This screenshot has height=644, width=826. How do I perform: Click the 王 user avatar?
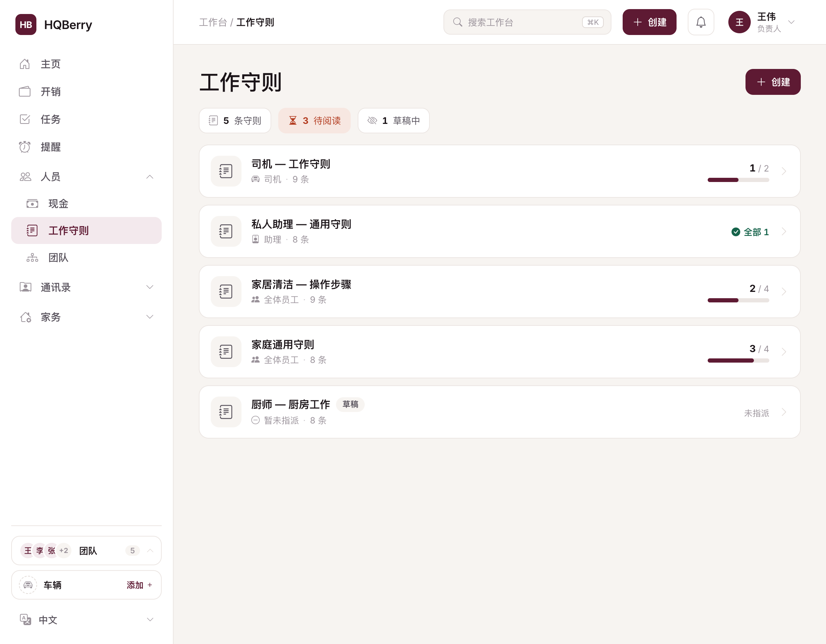pyautogui.click(x=739, y=22)
